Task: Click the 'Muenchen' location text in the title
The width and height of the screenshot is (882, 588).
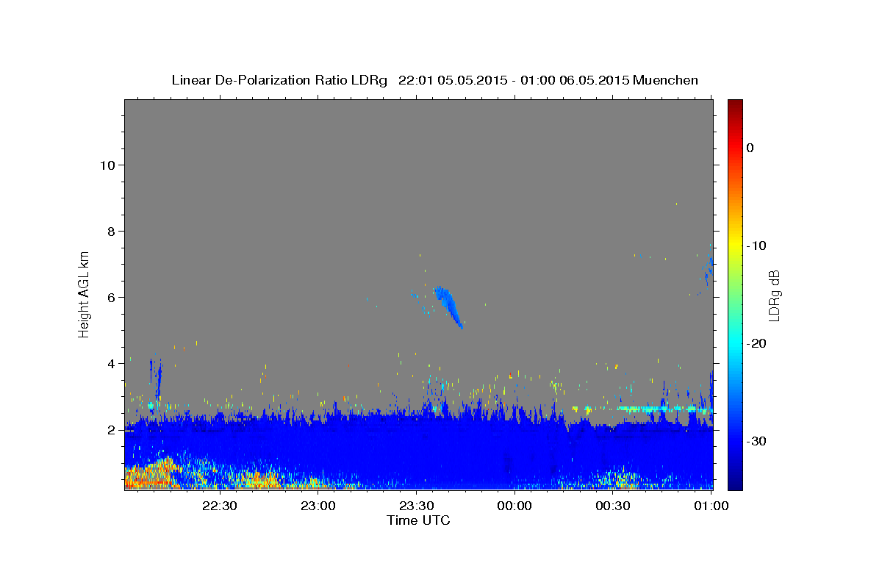Action: click(x=667, y=80)
